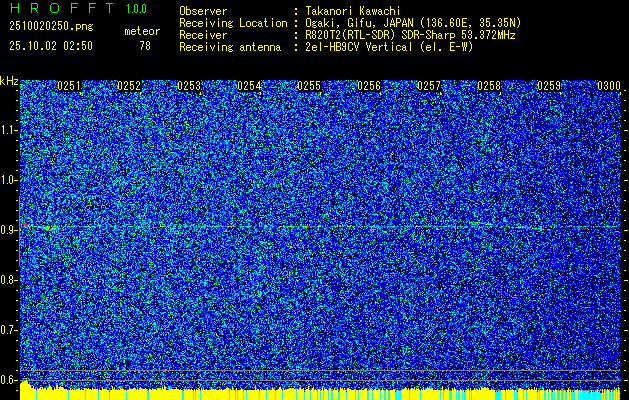629x400 pixels.
Task: Click the 1.1 kHz axis label
Action: pos(8,130)
